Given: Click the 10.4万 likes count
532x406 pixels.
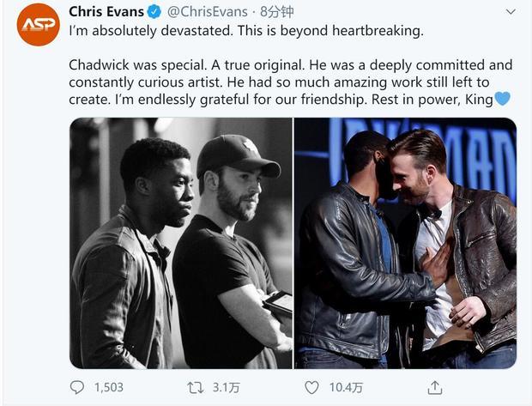Looking at the screenshot, I should click(346, 387).
